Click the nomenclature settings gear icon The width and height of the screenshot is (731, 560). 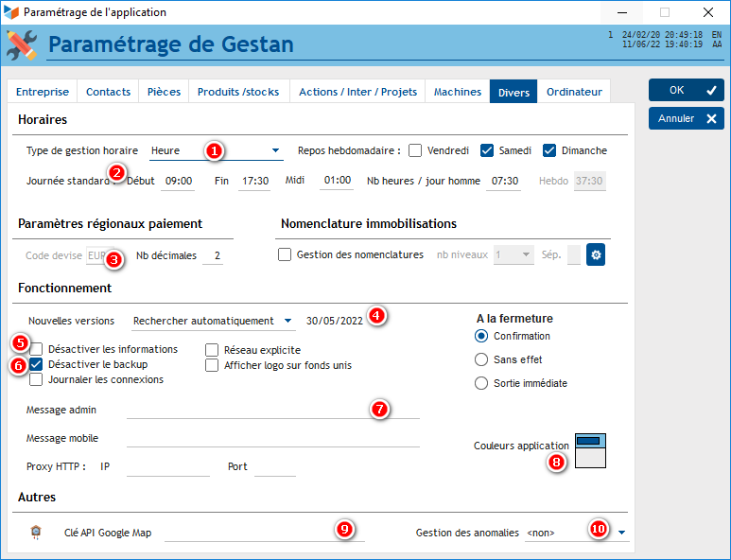596,254
